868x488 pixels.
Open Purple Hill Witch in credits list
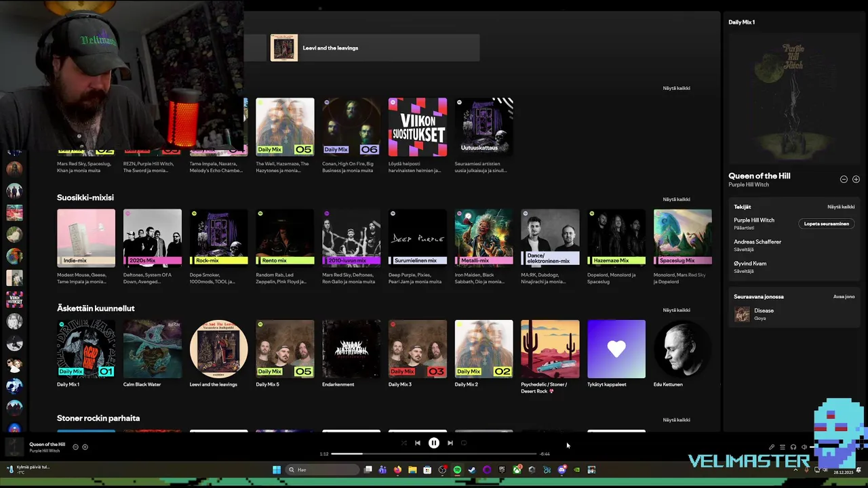[x=753, y=220]
